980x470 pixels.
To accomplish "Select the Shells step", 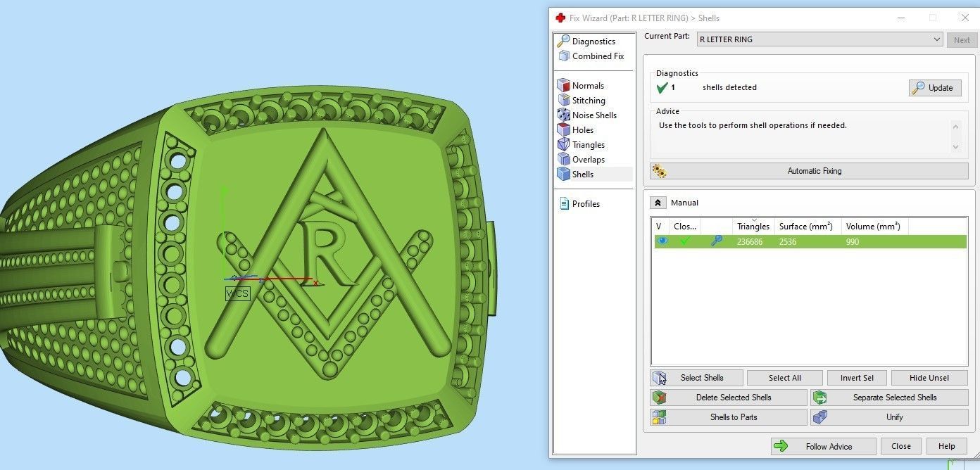I will (583, 174).
